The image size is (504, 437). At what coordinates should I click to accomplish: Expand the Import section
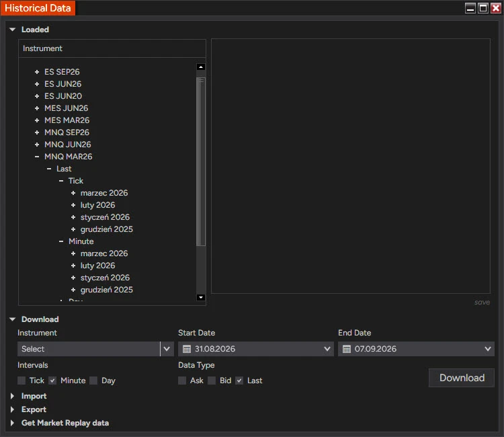click(12, 396)
